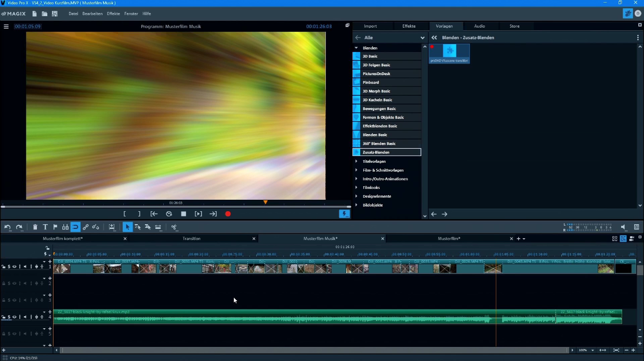This screenshot has height=361, width=644.
Task: Select the proDAD Vitascene transition thumbnail
Action: point(449,51)
